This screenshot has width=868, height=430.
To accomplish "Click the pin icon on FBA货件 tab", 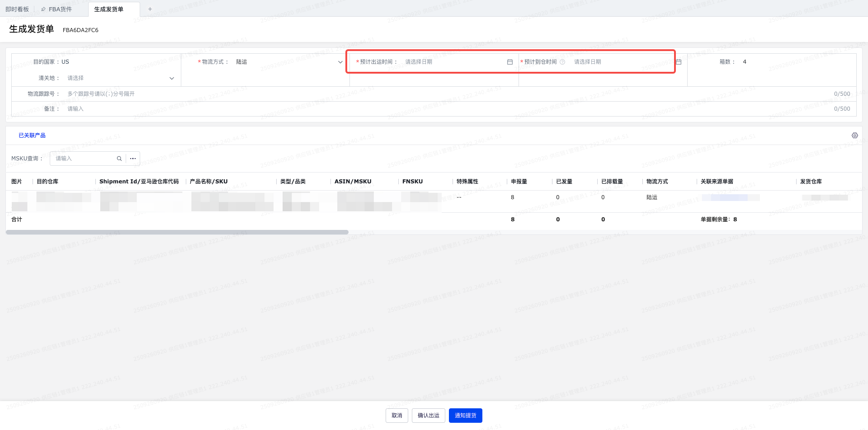I will click(x=43, y=9).
